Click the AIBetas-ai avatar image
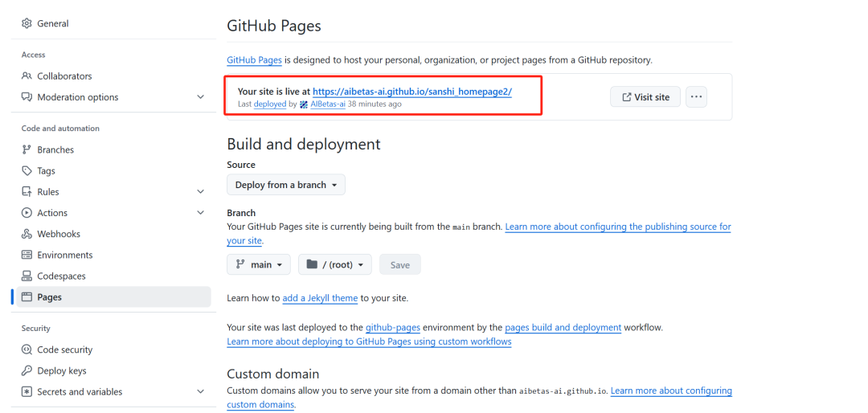 pos(303,104)
